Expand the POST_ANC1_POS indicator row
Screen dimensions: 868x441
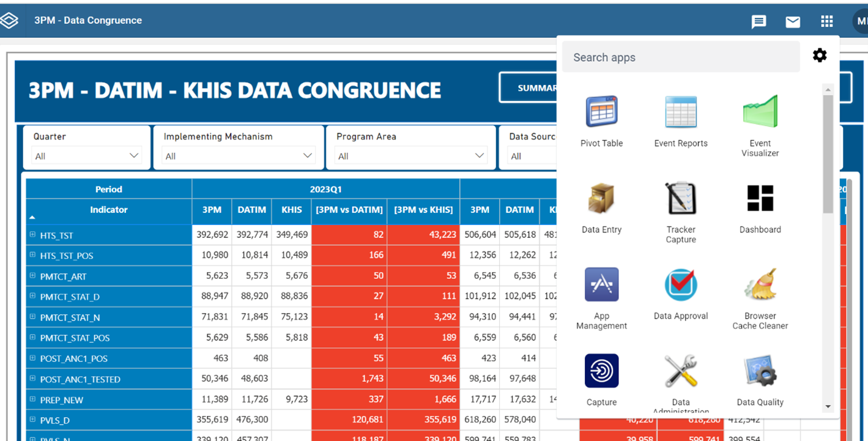pyautogui.click(x=32, y=358)
